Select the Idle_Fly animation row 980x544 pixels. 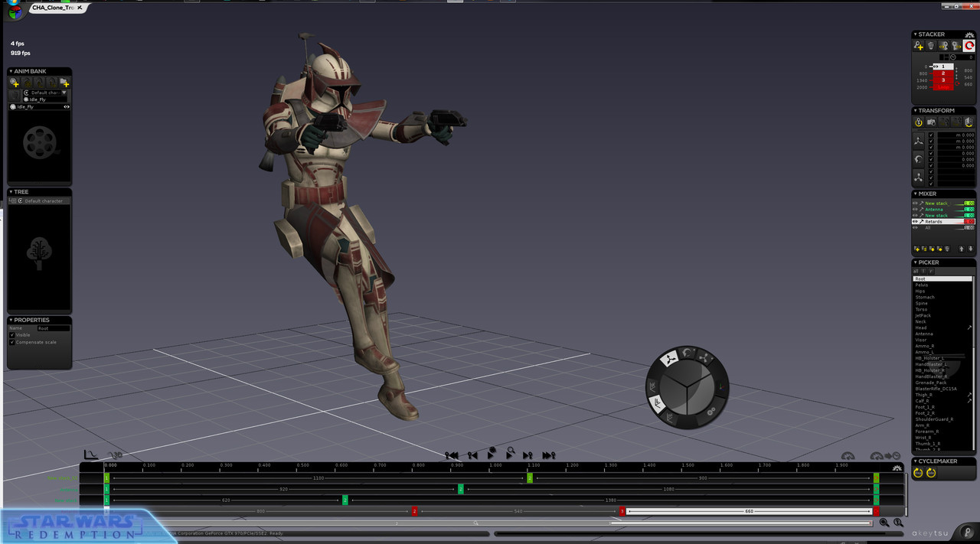pos(39,107)
